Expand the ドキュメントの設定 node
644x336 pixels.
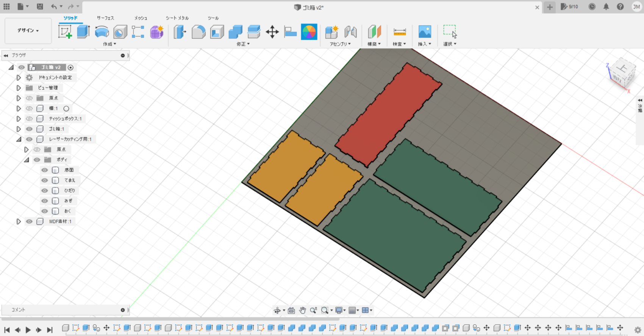[19, 77]
